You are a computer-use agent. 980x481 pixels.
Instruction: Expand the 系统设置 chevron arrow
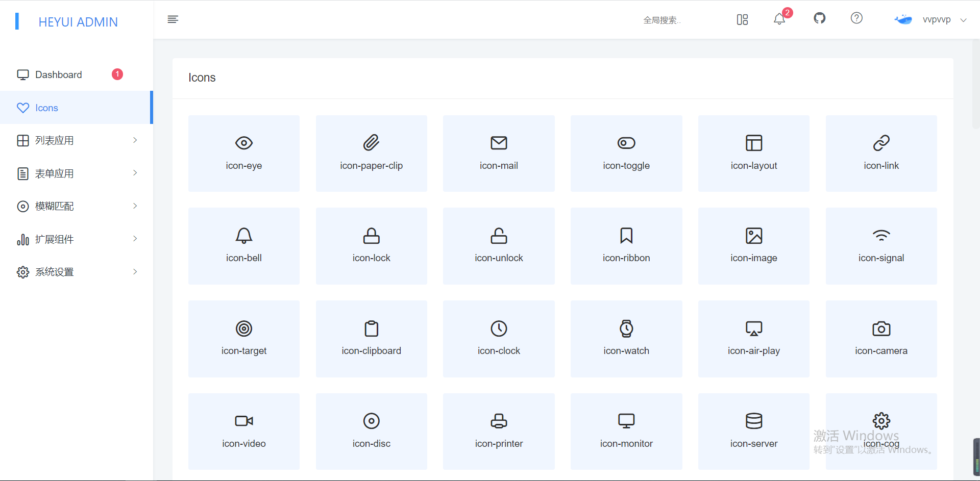(x=135, y=272)
